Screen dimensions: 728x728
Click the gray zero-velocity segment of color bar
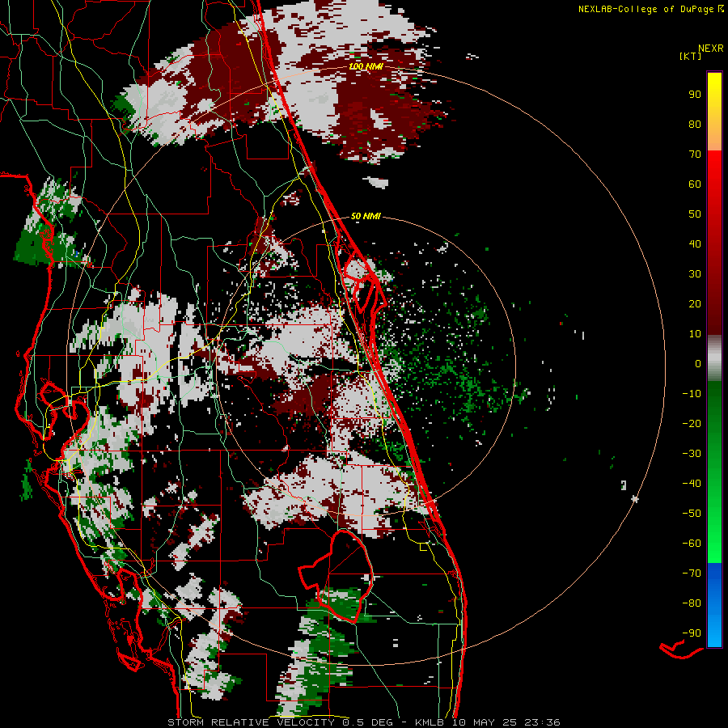(x=714, y=358)
